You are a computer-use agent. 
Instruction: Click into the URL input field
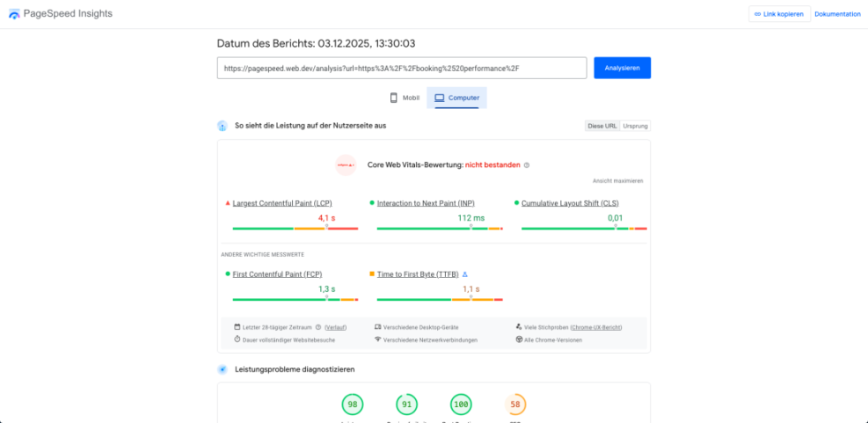pos(401,68)
